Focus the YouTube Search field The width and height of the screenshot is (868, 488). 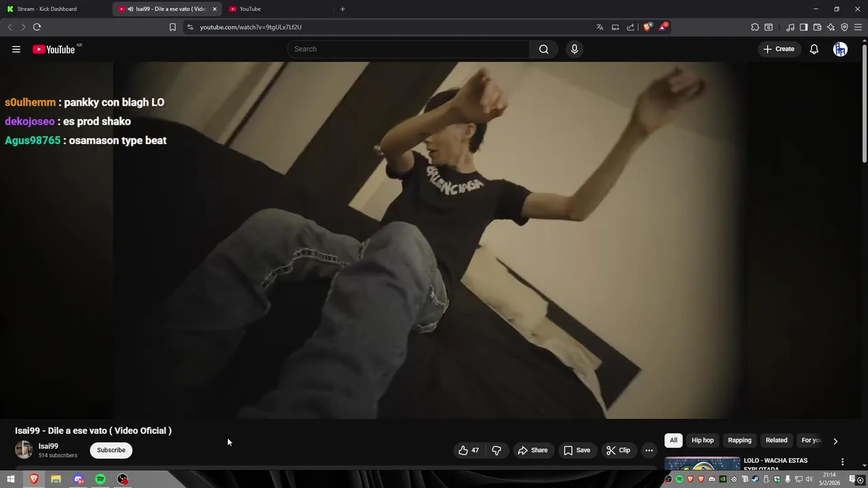(x=408, y=49)
